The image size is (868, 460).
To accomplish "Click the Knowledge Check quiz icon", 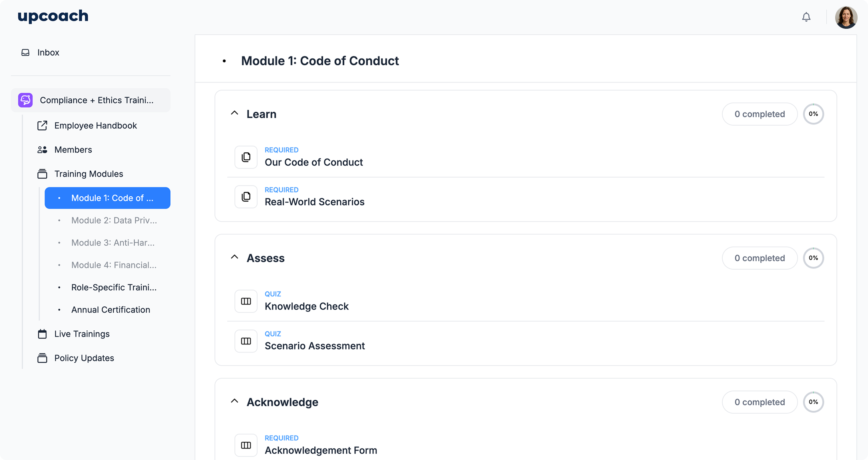I will click(x=246, y=301).
